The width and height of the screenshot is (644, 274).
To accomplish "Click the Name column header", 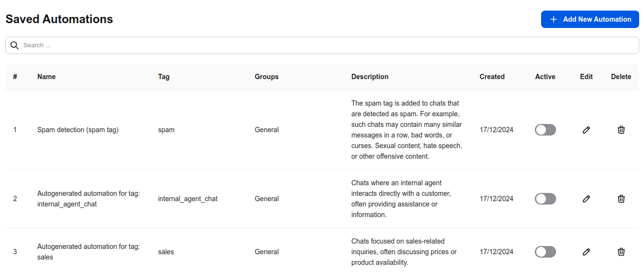I will 46,77.
